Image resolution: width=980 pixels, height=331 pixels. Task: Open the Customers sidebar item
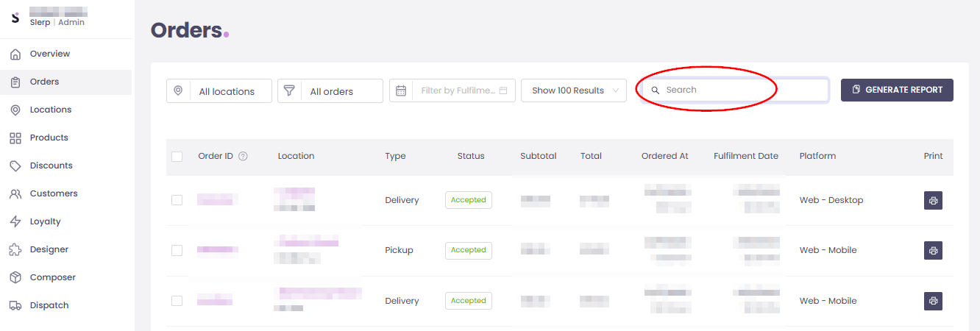pos(53,193)
